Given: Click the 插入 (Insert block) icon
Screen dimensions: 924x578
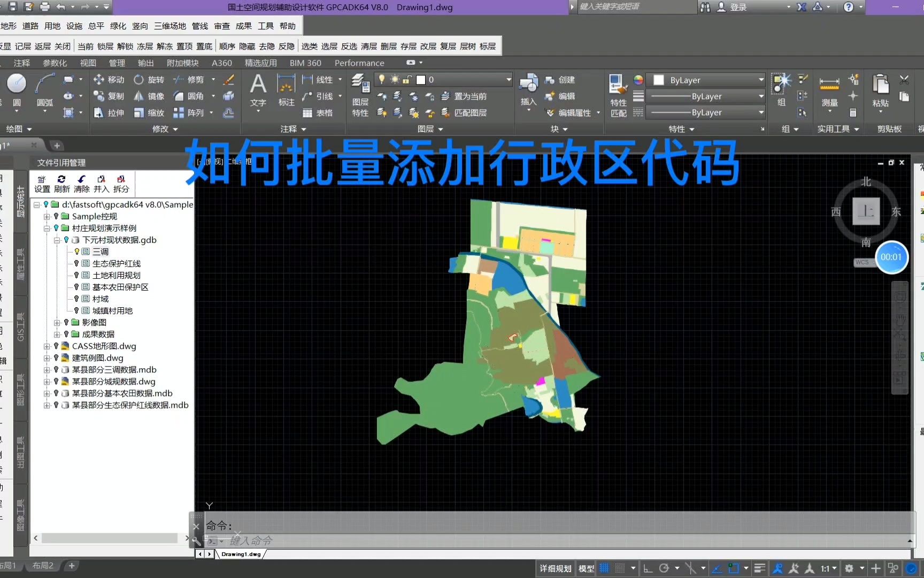Looking at the screenshot, I should (x=528, y=90).
